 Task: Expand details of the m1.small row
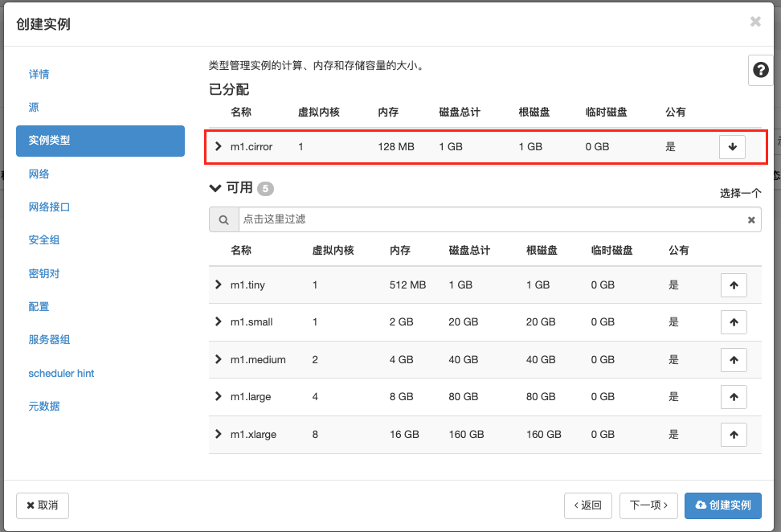[219, 321]
